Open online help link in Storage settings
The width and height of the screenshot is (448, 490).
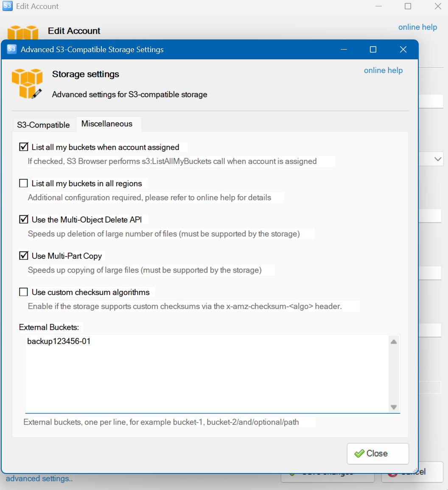383,70
